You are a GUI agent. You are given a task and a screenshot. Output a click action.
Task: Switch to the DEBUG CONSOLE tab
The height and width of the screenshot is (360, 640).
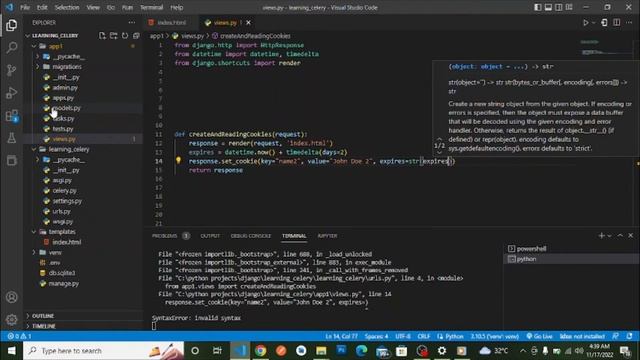251,236
